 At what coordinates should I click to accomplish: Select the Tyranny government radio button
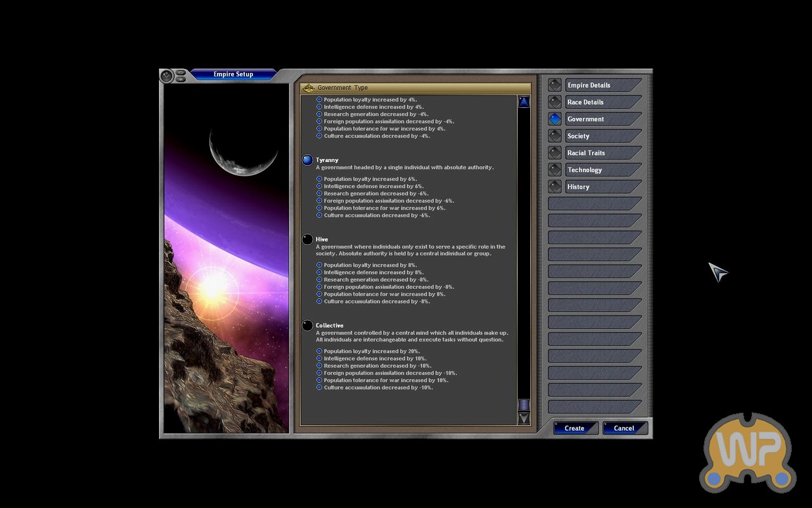(308, 160)
